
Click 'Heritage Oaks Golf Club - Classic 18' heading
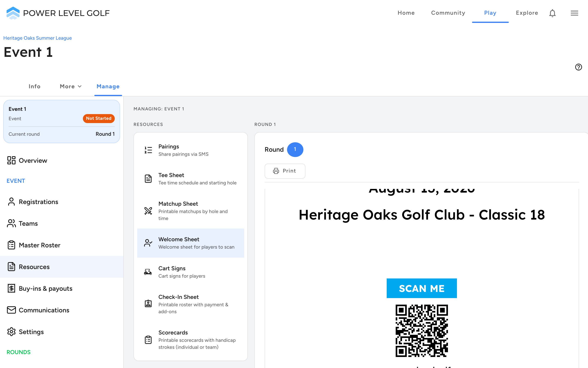(x=422, y=215)
